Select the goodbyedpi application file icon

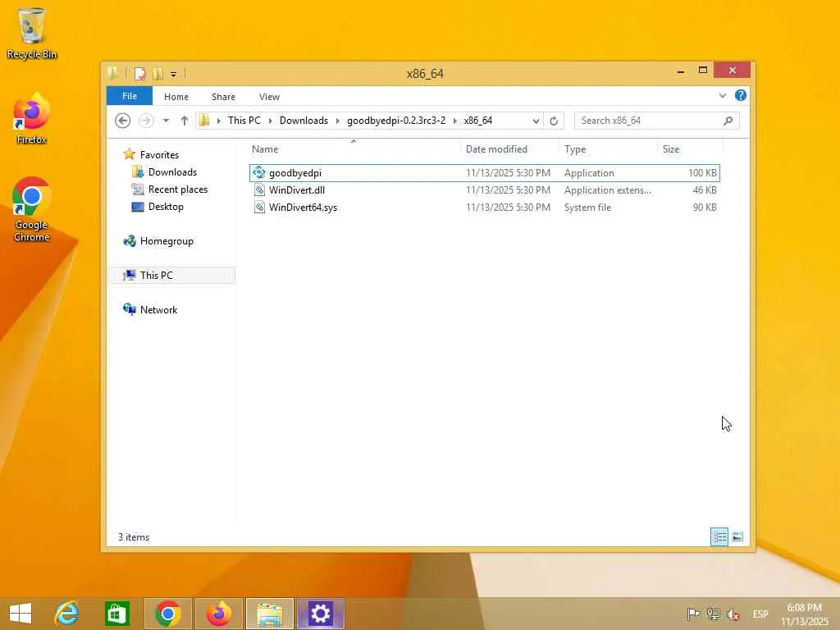(259, 172)
